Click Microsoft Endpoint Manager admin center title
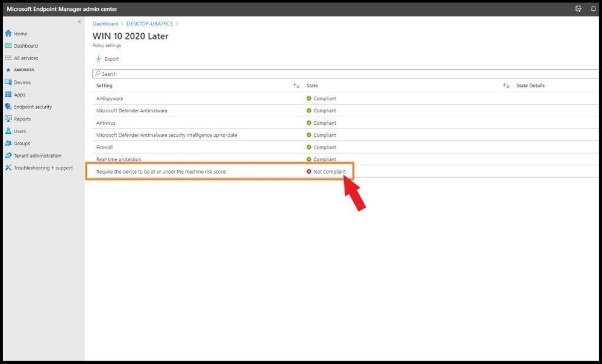Screen dimensions: 602x364 tap(62, 9)
